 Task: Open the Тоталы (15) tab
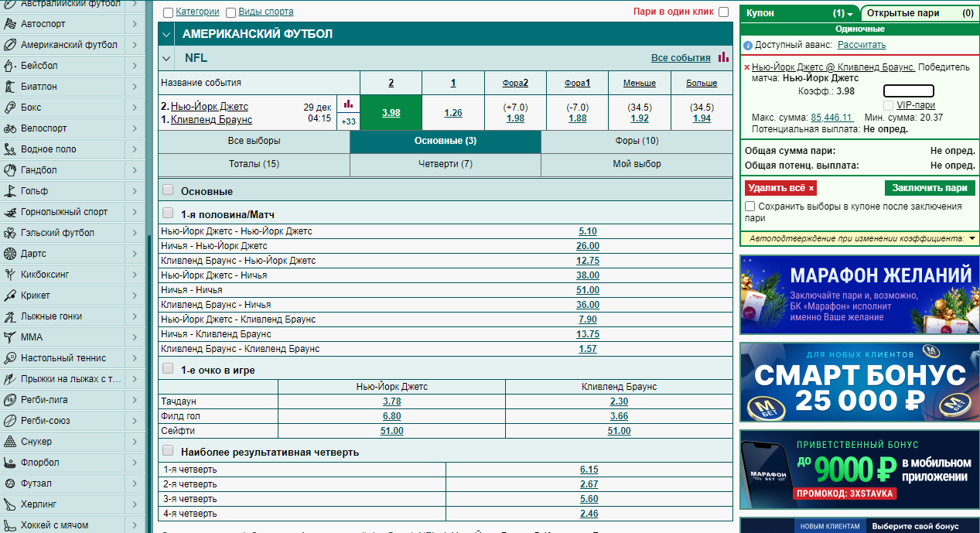click(x=254, y=164)
